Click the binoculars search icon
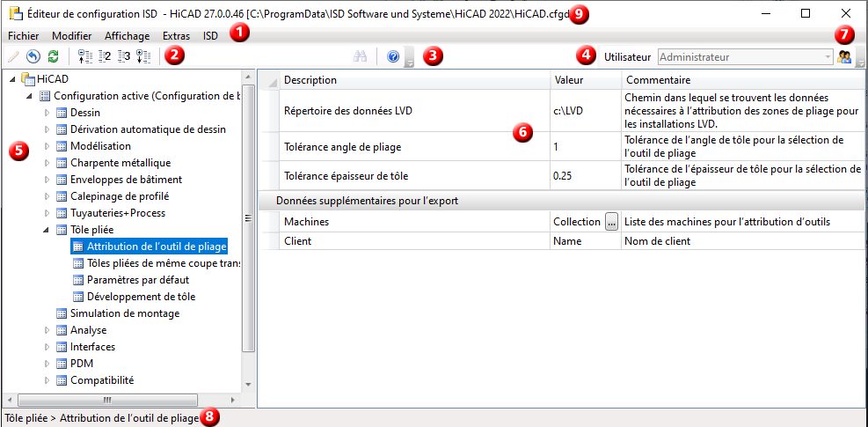This screenshot has width=868, height=427. coord(361,56)
